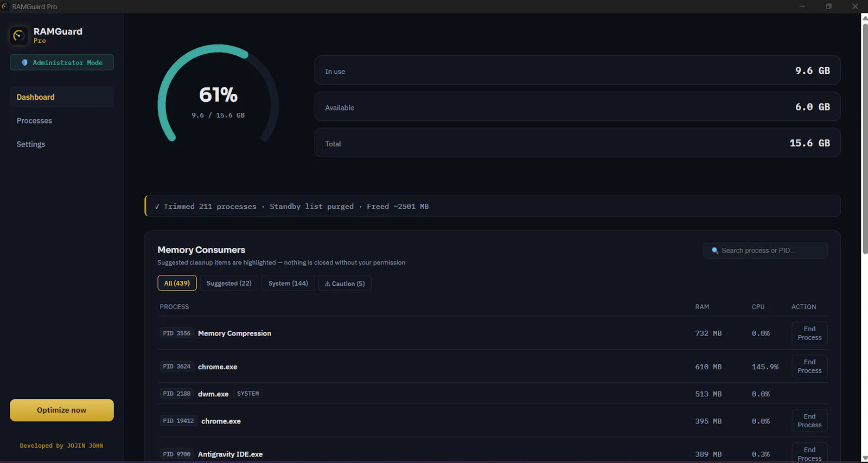Click the RAM column header
The width and height of the screenshot is (868, 463).
tap(702, 307)
